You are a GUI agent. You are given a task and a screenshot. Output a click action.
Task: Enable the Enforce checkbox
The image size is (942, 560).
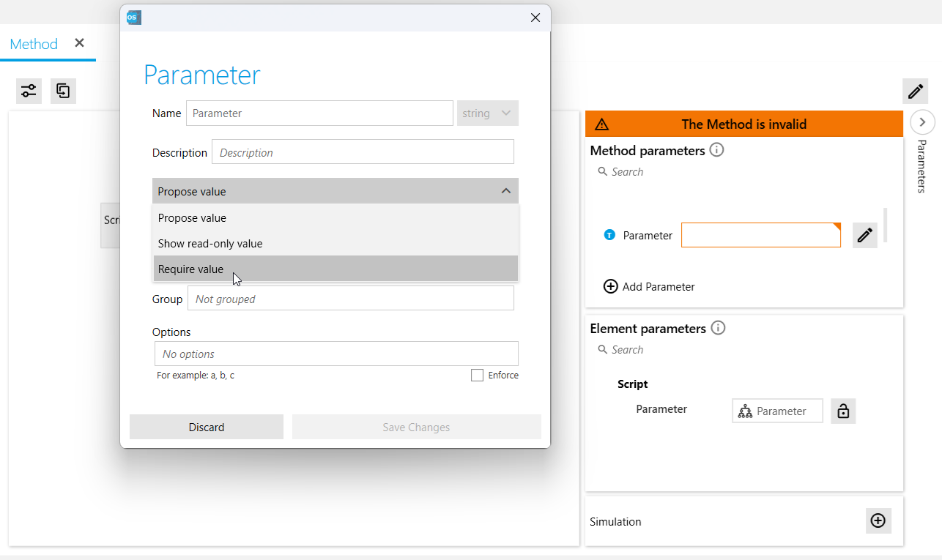(478, 376)
